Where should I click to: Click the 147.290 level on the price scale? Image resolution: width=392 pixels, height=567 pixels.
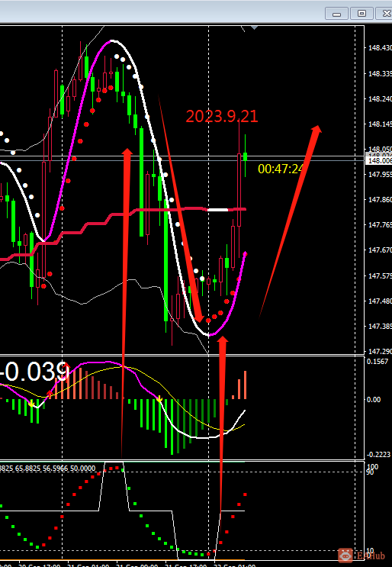point(380,351)
